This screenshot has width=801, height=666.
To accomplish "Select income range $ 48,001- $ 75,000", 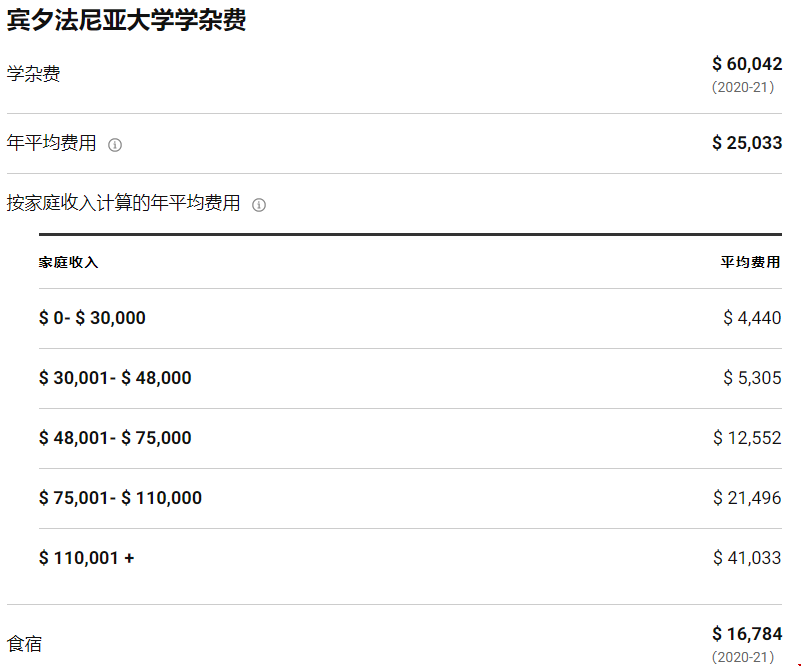I will pyautogui.click(x=115, y=438).
